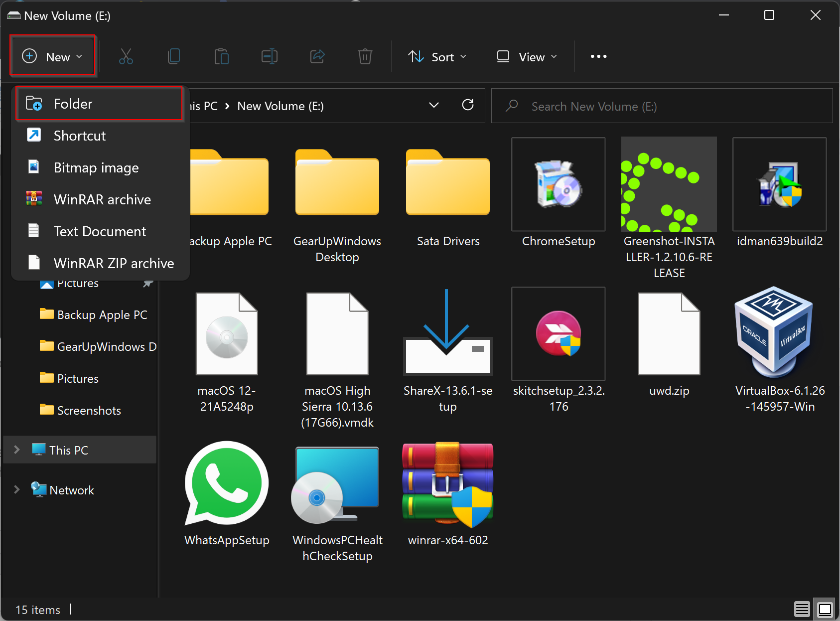Select the GearUpWindows Desktop folder icon
Screen dimensions: 840x621
pyautogui.click(x=337, y=182)
